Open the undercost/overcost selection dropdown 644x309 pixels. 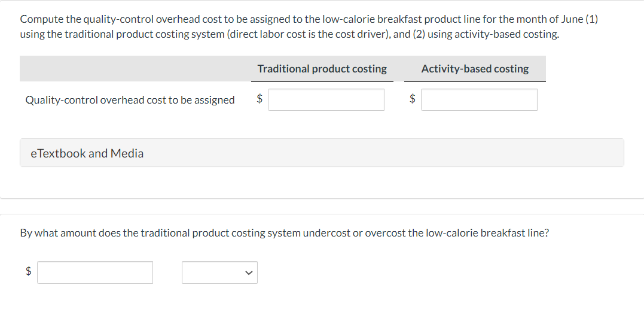[x=219, y=272]
